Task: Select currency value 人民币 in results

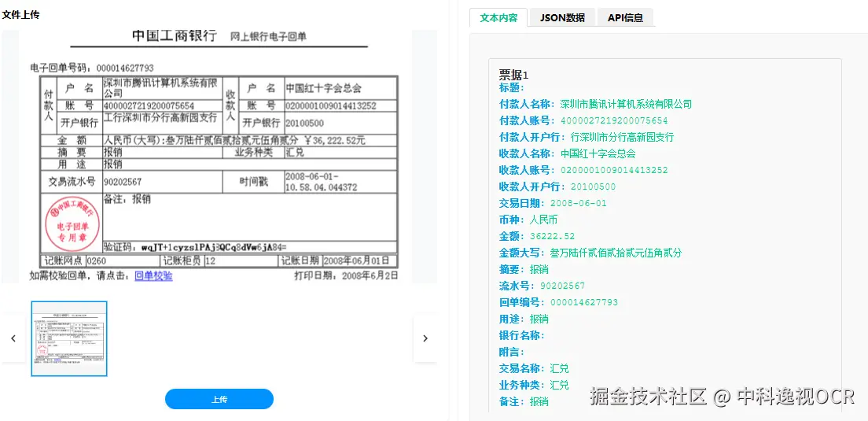Action: pos(543,220)
